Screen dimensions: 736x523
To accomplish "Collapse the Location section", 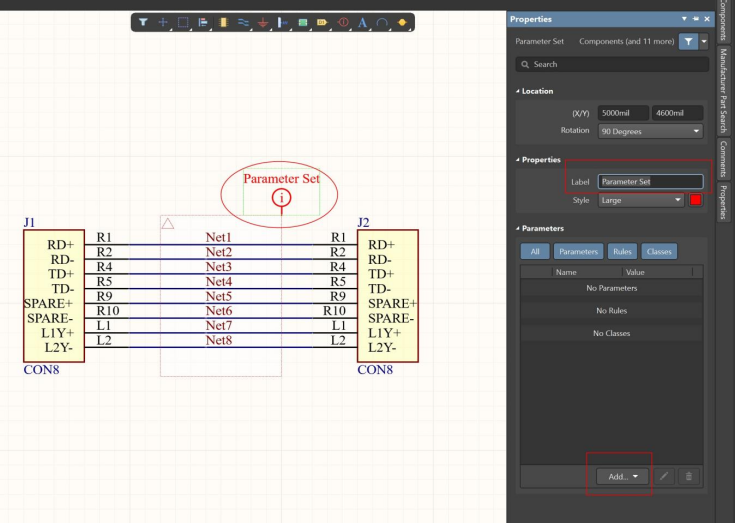I will 518,91.
